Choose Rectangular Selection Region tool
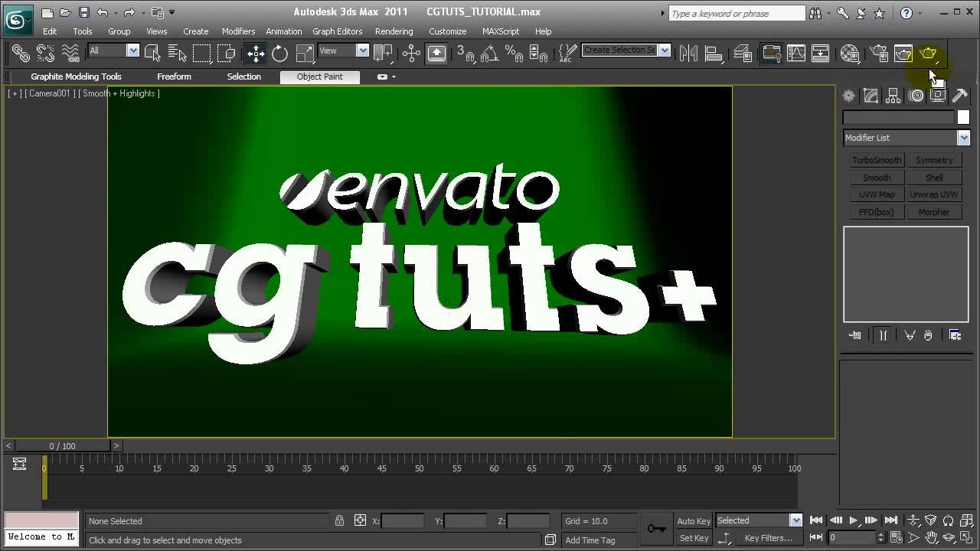This screenshot has height=551, width=980. pos(201,53)
